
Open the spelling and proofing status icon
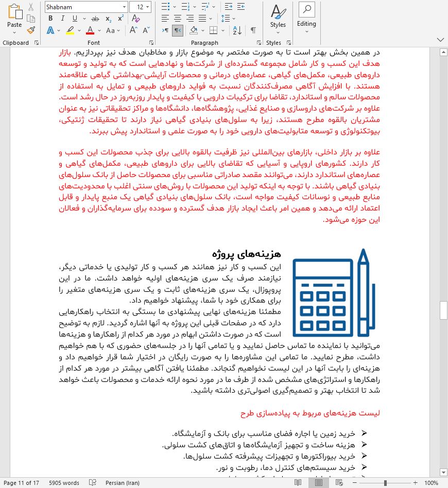(x=93, y=483)
